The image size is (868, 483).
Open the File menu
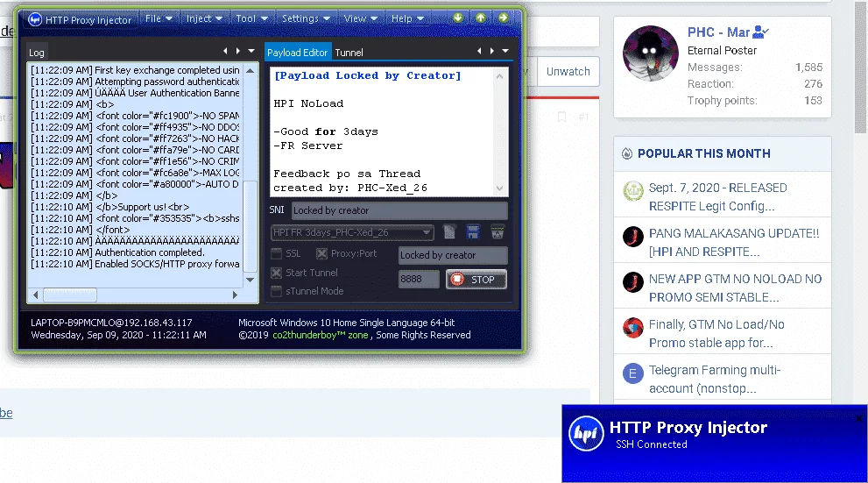(159, 18)
